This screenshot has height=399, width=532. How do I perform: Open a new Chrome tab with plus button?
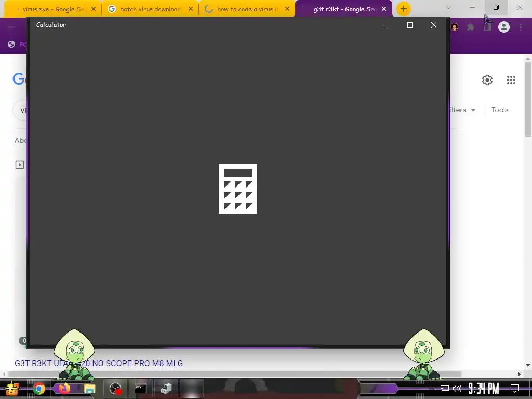403,9
